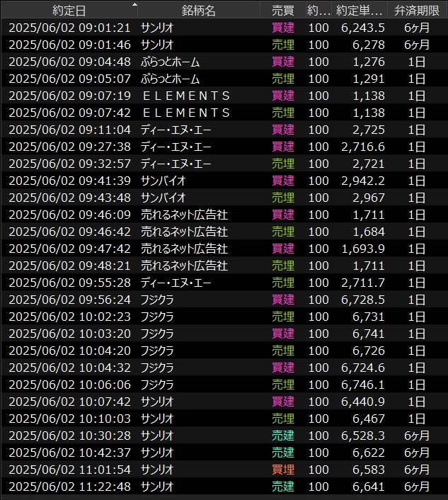This screenshot has width=448, height=500.
Task: Click price 6,278 in 09:01:46 row
Action: [369, 45]
